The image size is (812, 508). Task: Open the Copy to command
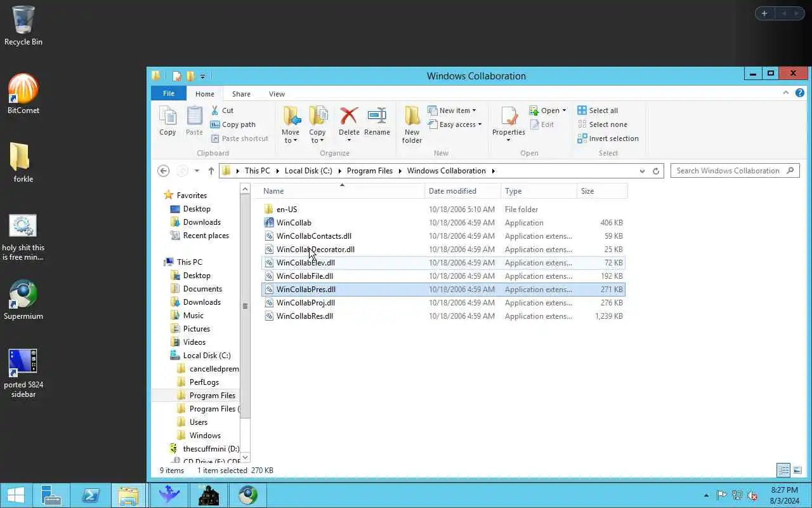click(x=317, y=124)
